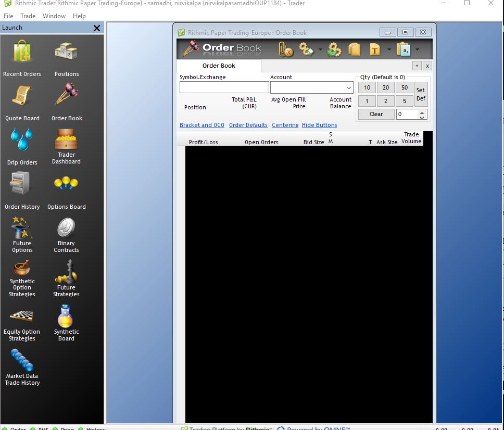Click the gears with green arrow toolbar icon
Screen dimensions: 504x430
point(334,49)
